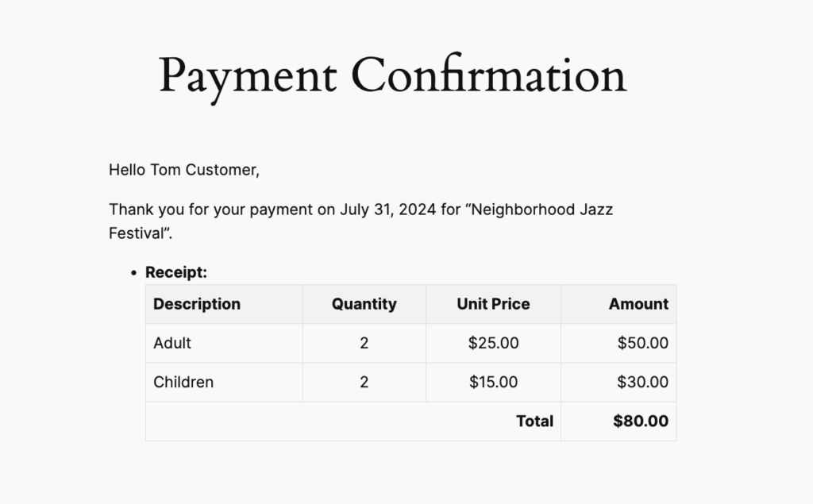Select the Description column header
The width and height of the screenshot is (813, 504).
click(197, 304)
